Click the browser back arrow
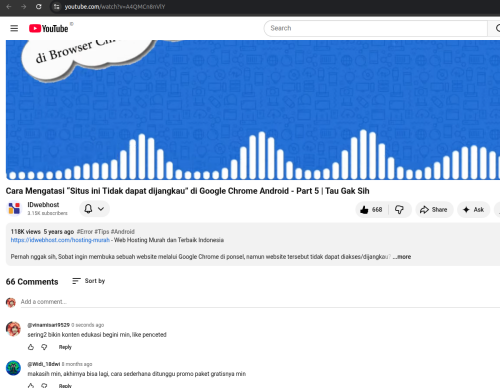Image resolution: width=500 pixels, height=388 pixels. pyautogui.click(x=9, y=7)
